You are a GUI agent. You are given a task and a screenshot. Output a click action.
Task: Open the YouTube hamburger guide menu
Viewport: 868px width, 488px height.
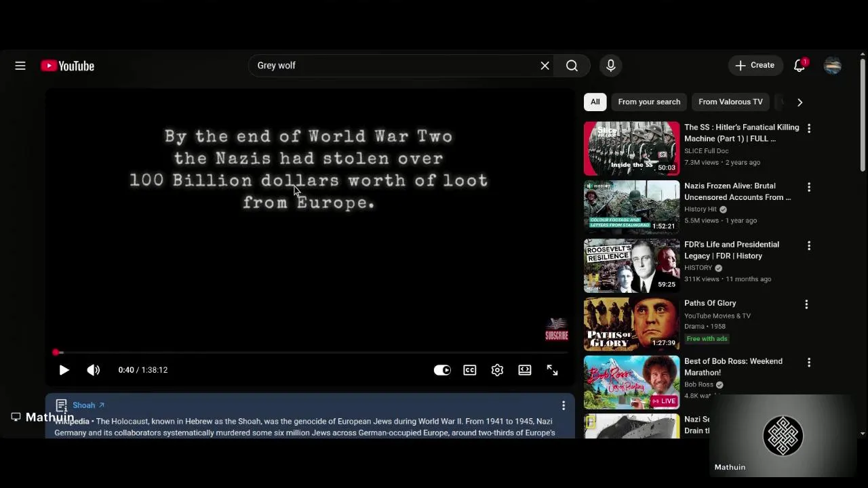tap(20, 66)
